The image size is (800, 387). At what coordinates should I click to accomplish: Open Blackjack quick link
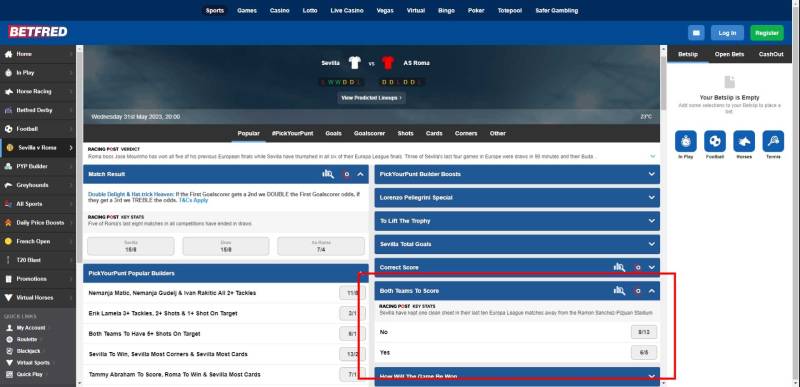[28, 351]
